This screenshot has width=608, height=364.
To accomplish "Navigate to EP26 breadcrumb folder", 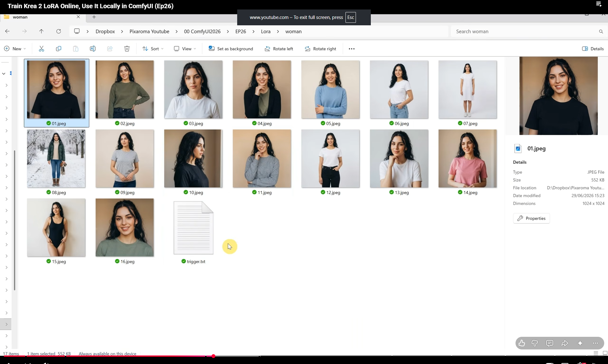I will pos(241,32).
